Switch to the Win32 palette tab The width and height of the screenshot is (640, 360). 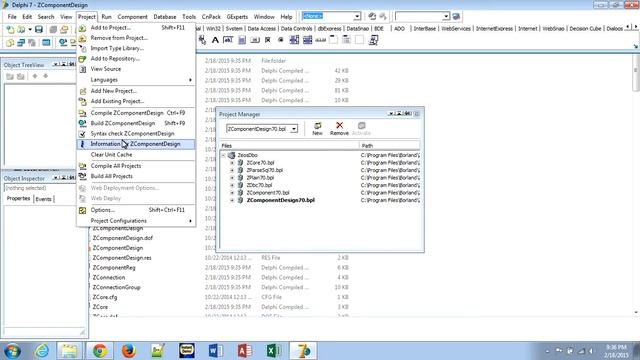tap(213, 29)
